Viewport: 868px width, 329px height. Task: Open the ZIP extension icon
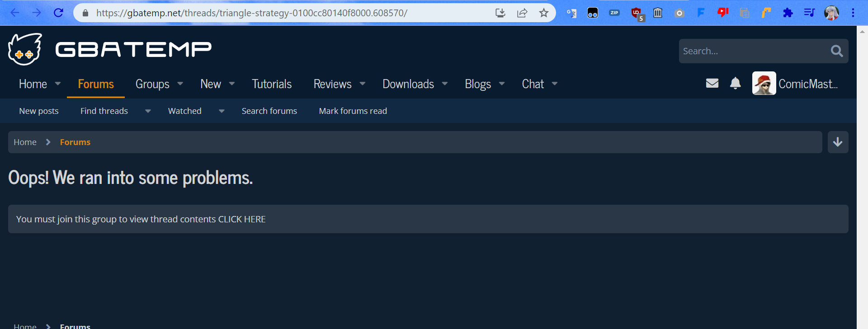(x=614, y=13)
